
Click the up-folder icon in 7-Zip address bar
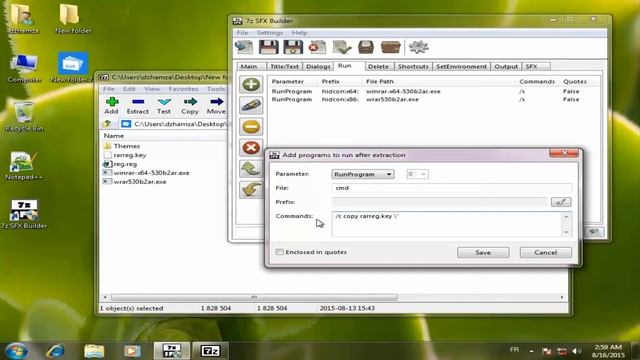(107, 124)
